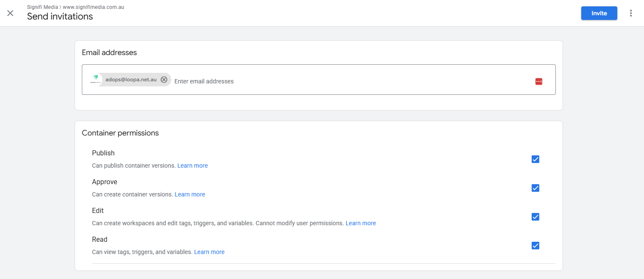Click the adops@loopa.net.au chip text
The image size is (644, 279).
coord(131,80)
